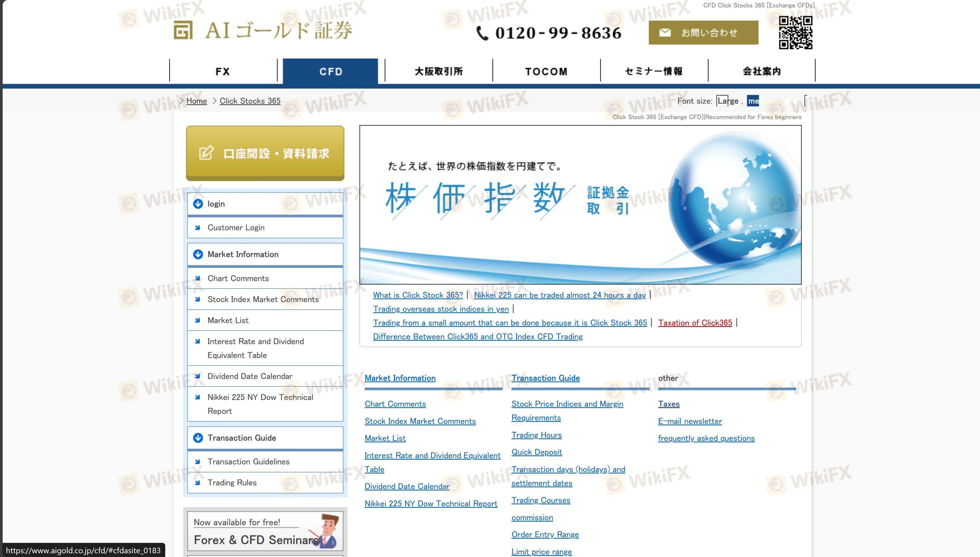Open the FX navigation tab
980x557 pixels.
[223, 71]
